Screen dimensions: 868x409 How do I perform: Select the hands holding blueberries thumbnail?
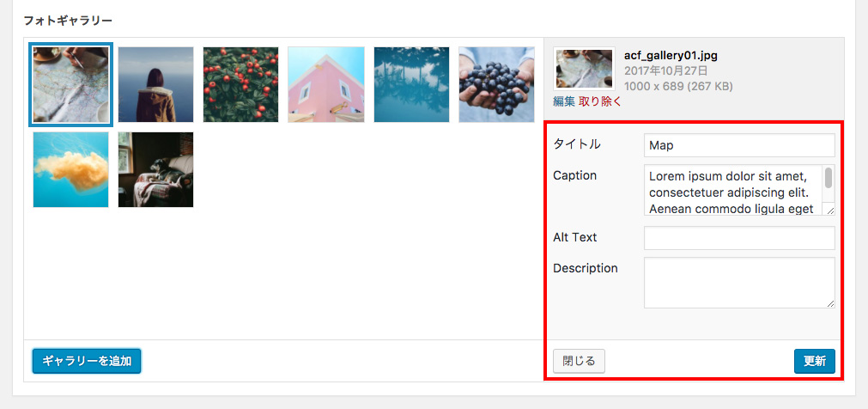[496, 84]
